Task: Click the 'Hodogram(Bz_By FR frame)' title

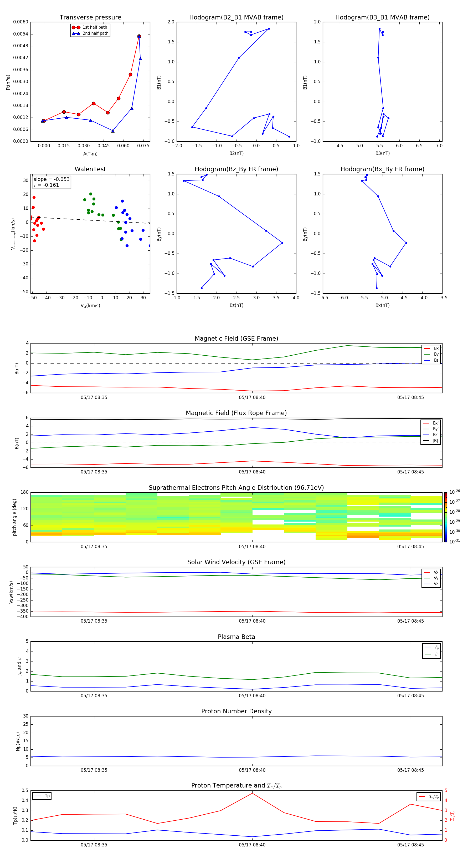Action: pos(236,169)
